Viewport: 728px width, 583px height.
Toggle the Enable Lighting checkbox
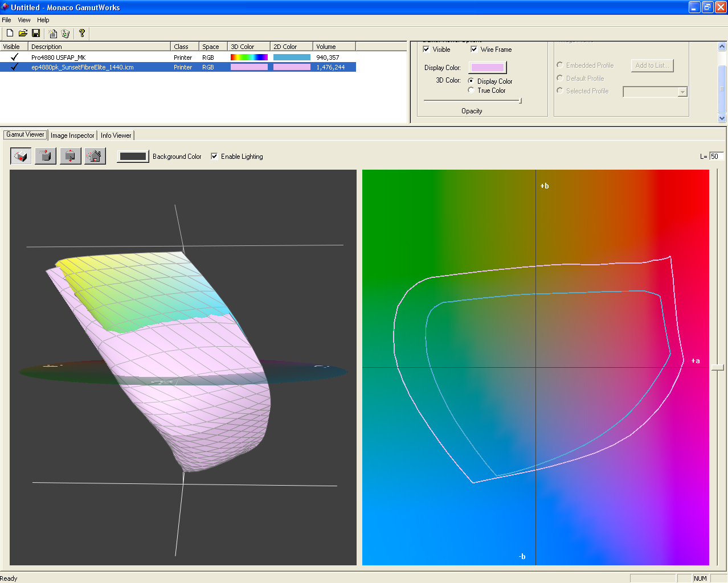215,157
